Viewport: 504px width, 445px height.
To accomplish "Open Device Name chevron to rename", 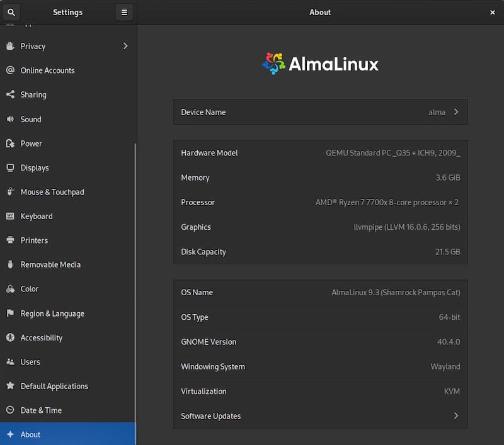I will (x=456, y=112).
